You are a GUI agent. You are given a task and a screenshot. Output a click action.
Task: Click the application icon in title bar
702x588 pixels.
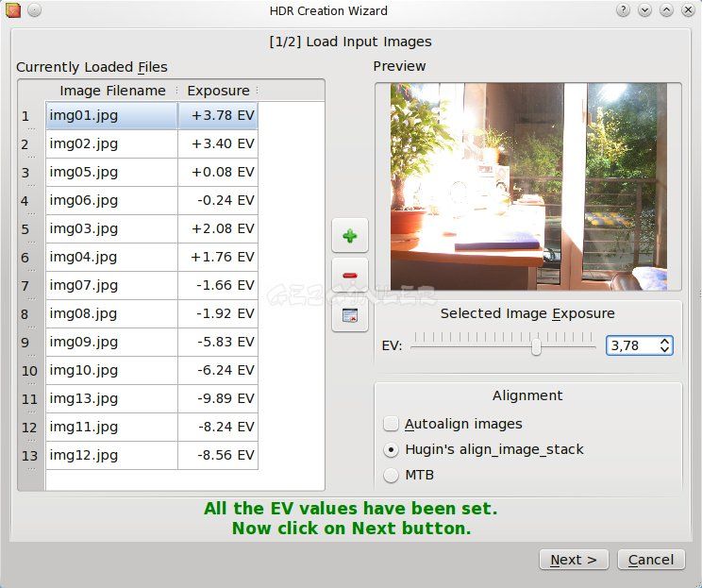13,9
